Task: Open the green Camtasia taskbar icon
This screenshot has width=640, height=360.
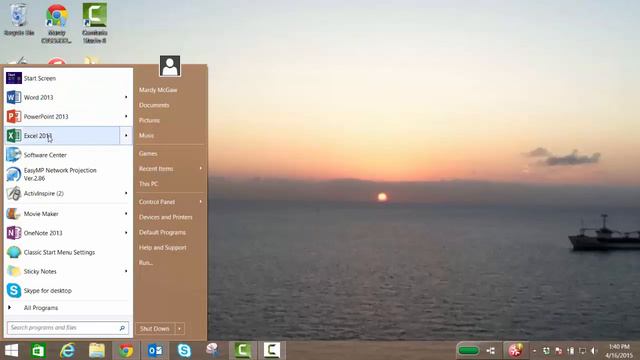Action: point(242,351)
